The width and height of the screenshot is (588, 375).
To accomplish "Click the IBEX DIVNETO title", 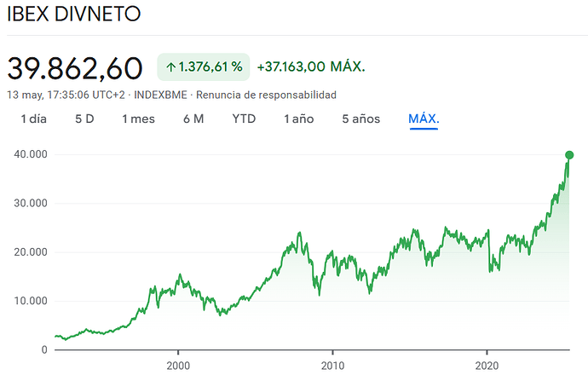I will 74,14.
